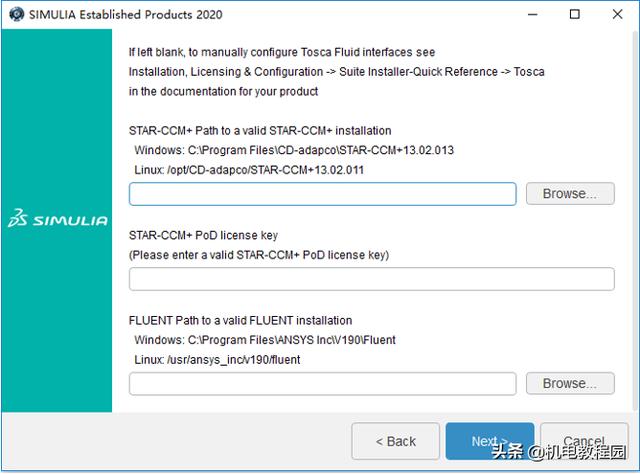Maximize the SIMULIA installer window

[575, 14]
